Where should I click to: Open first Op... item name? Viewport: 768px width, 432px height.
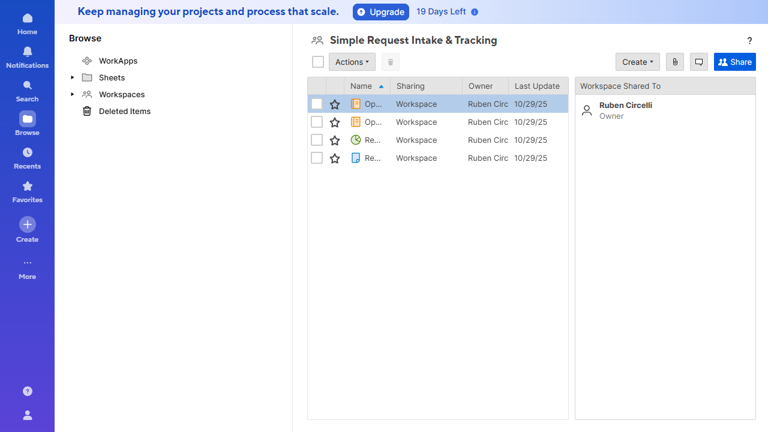373,104
